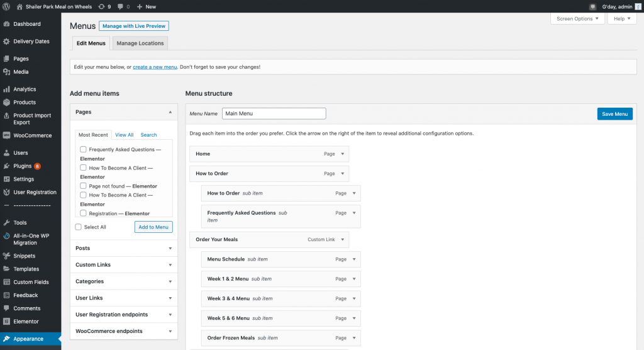The image size is (644, 350).
Task: Open WooCommerce icon in sidebar
Action: (x=6, y=135)
